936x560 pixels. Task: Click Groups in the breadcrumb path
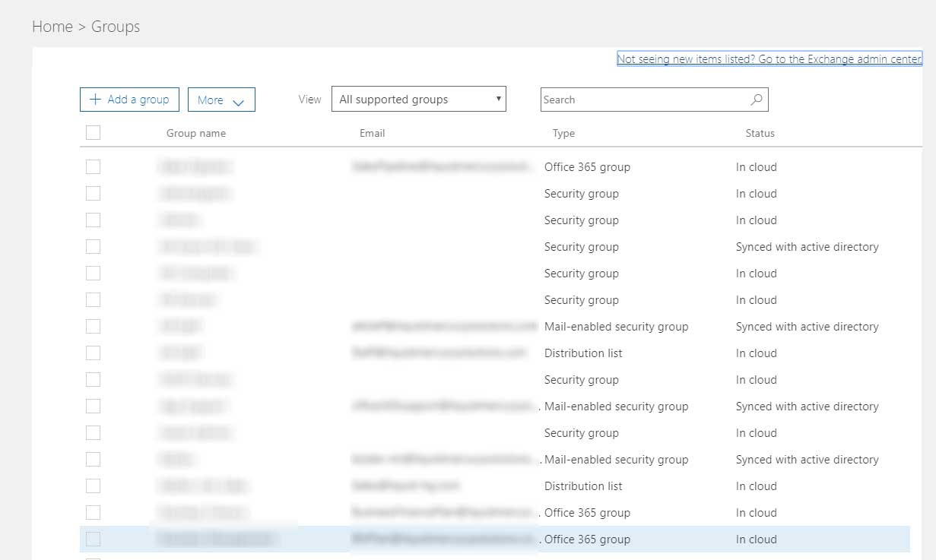tap(116, 27)
